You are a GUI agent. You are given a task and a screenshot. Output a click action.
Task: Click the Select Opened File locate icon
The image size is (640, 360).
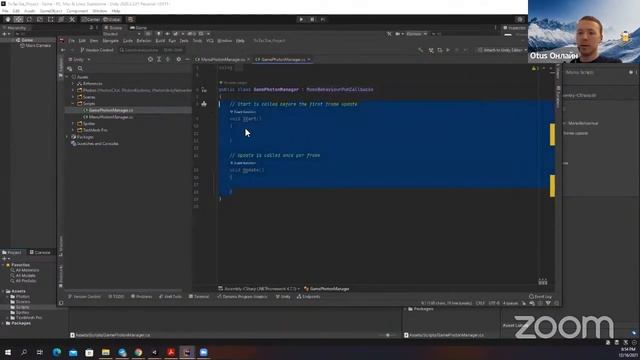[x=150, y=60]
